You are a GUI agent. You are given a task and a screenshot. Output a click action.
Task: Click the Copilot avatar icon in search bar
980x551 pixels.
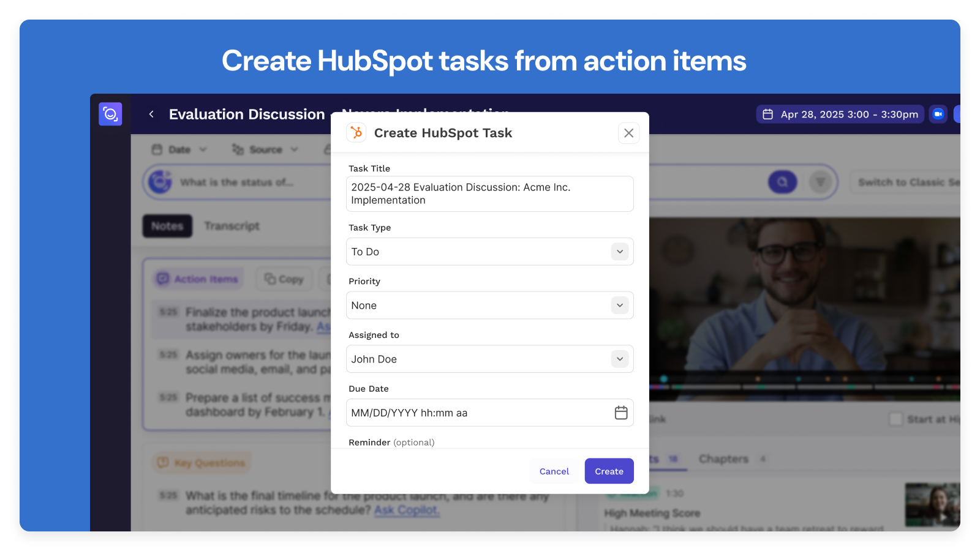coord(160,182)
